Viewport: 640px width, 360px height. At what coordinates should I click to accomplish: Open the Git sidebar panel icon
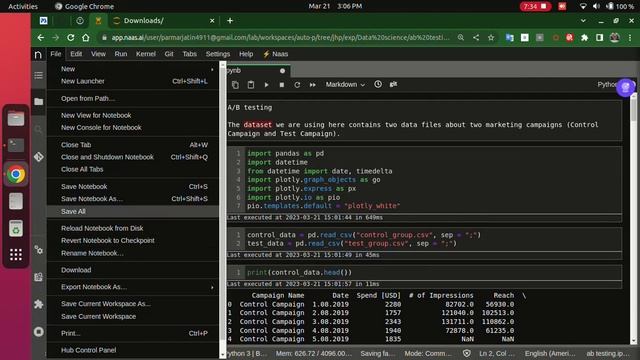coord(38,157)
